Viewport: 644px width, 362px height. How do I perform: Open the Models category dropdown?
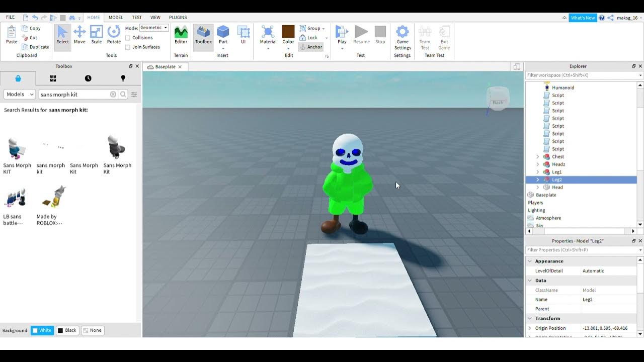click(x=20, y=95)
